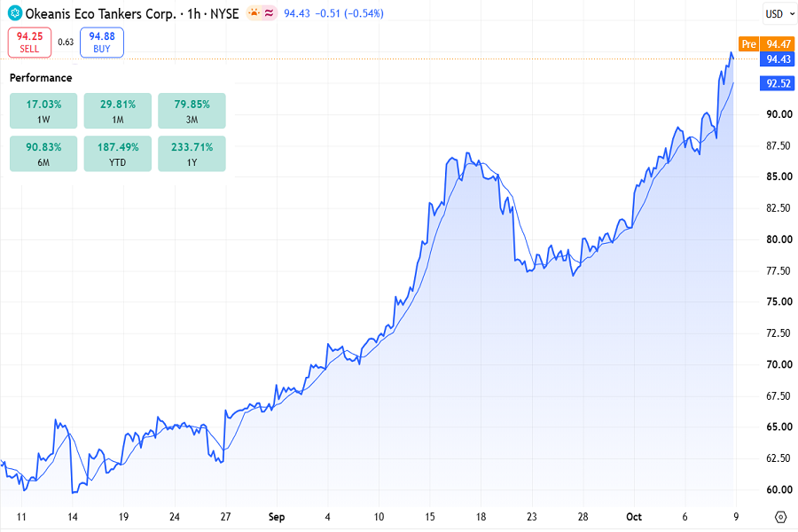Click the 85.00 price axis tick
The height and width of the screenshot is (532, 798).
point(779,176)
